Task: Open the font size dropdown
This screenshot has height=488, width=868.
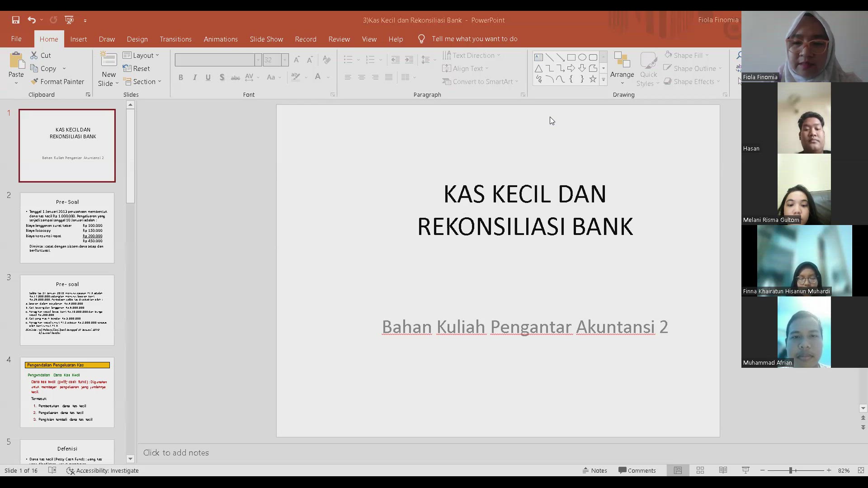Action: pos(285,60)
